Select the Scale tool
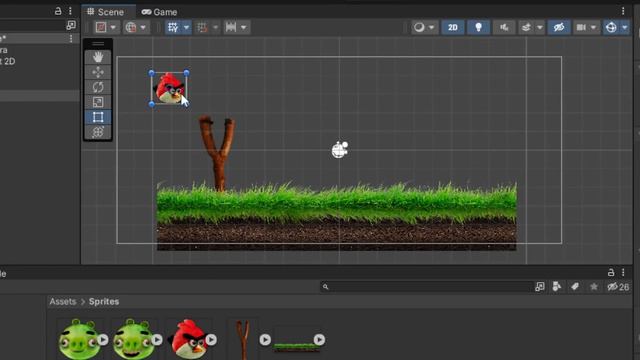Screen dimensions: 640x360 (98, 102)
